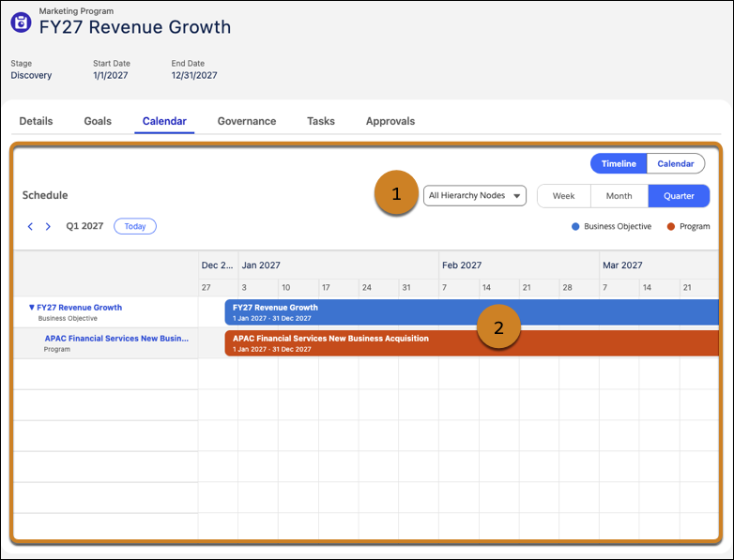
Task: Open APAC Financial Services New Busin... link
Action: tap(116, 339)
